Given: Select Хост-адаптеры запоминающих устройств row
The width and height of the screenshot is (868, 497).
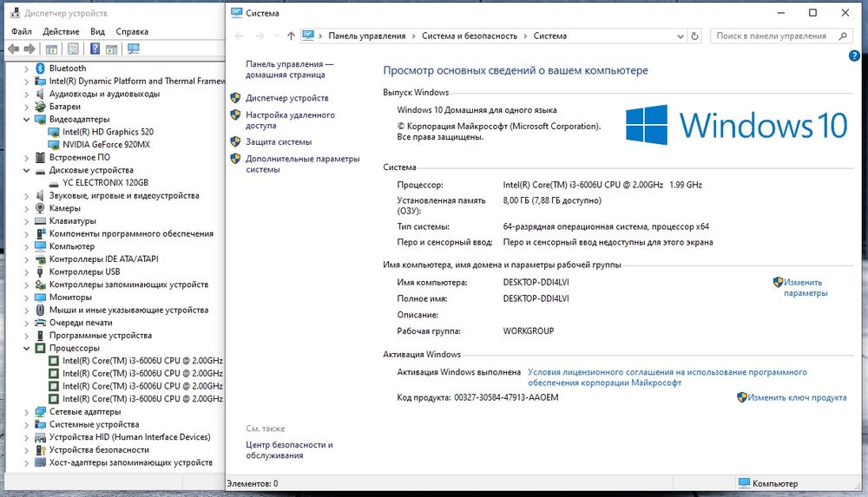Looking at the screenshot, I should 131,462.
